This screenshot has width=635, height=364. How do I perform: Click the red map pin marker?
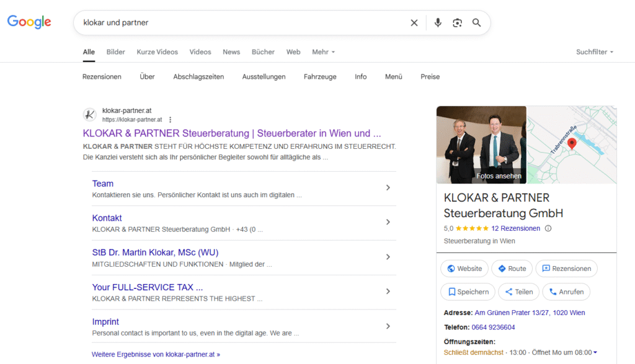(x=571, y=144)
